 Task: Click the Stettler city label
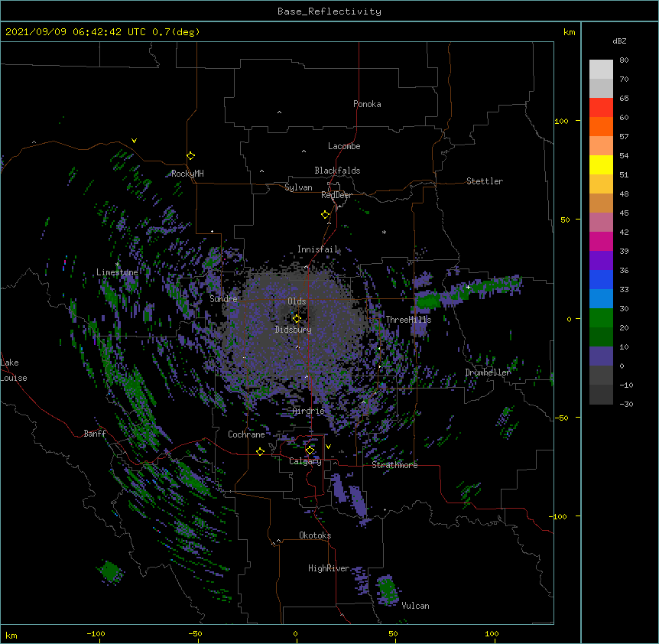tap(485, 181)
